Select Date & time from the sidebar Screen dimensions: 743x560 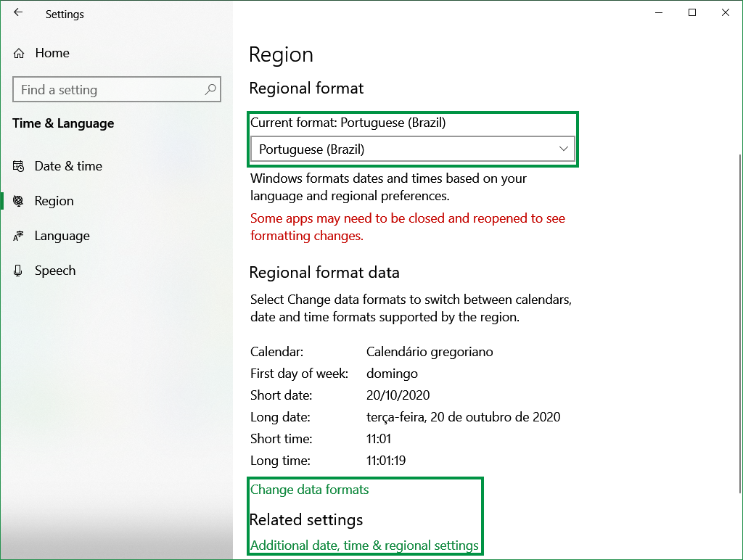click(67, 166)
